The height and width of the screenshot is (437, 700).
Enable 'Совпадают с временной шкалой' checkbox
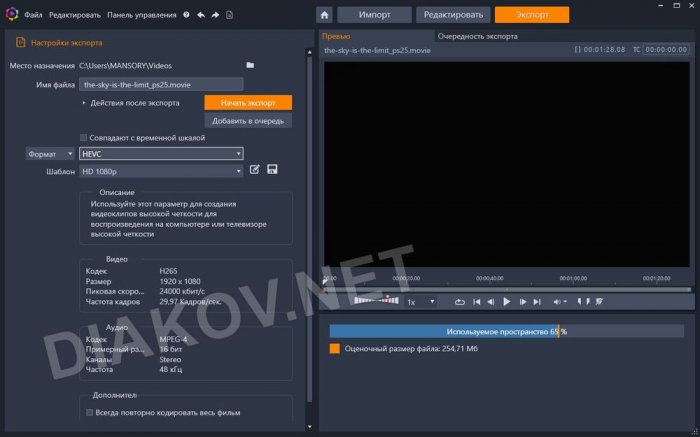click(83, 138)
